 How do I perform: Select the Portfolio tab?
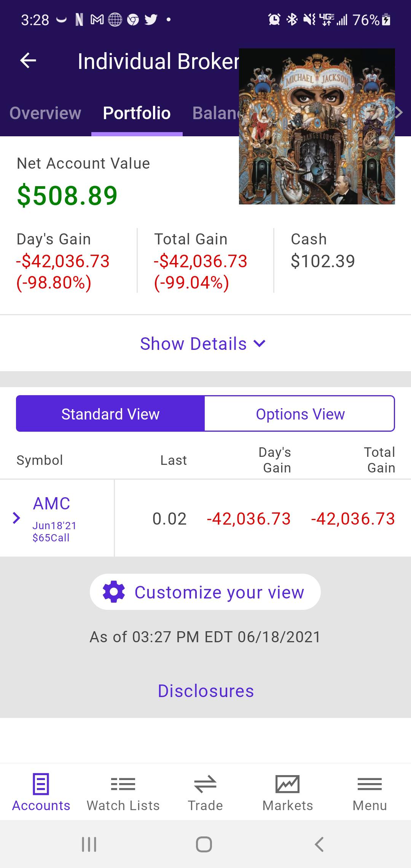tap(137, 113)
